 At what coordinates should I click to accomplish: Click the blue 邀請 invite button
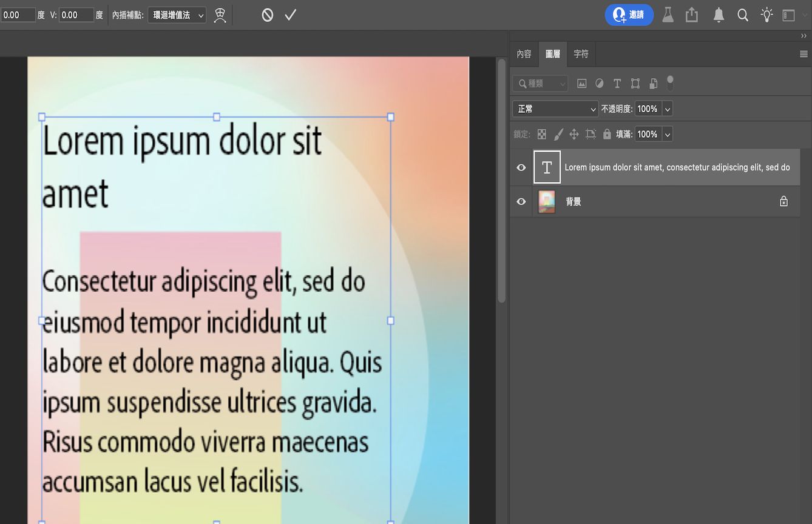point(629,15)
